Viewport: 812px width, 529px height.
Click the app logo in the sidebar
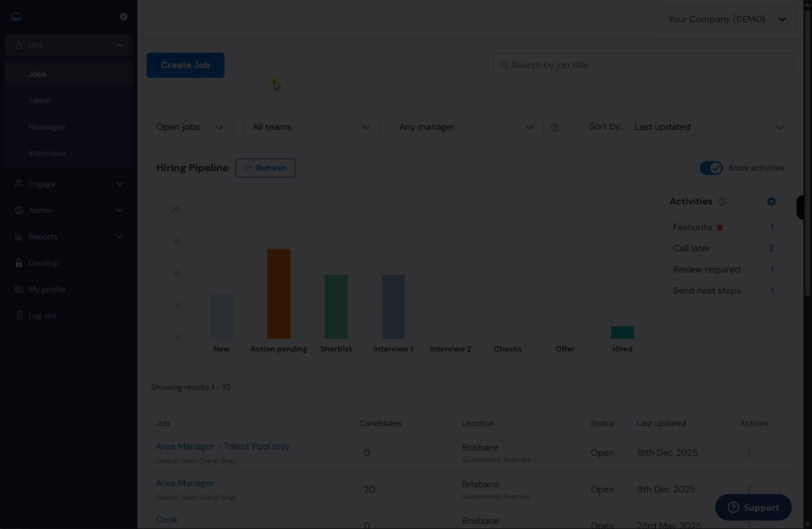16,16
